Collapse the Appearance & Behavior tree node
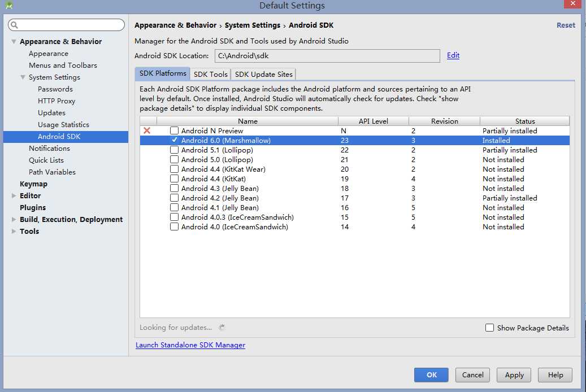This screenshot has height=392, width=586. [x=14, y=41]
